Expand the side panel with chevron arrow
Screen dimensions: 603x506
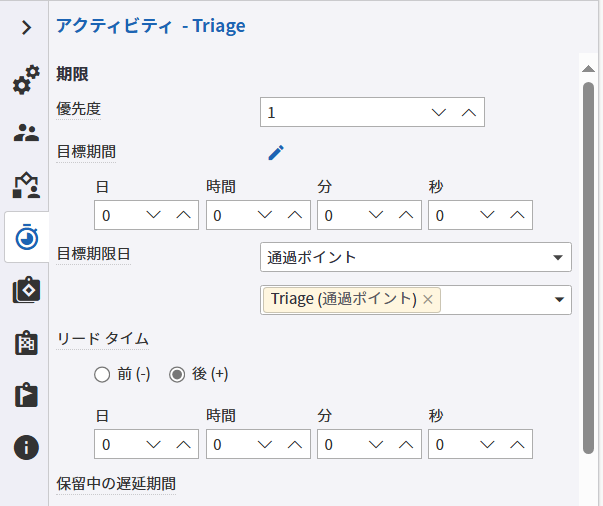pos(26,28)
